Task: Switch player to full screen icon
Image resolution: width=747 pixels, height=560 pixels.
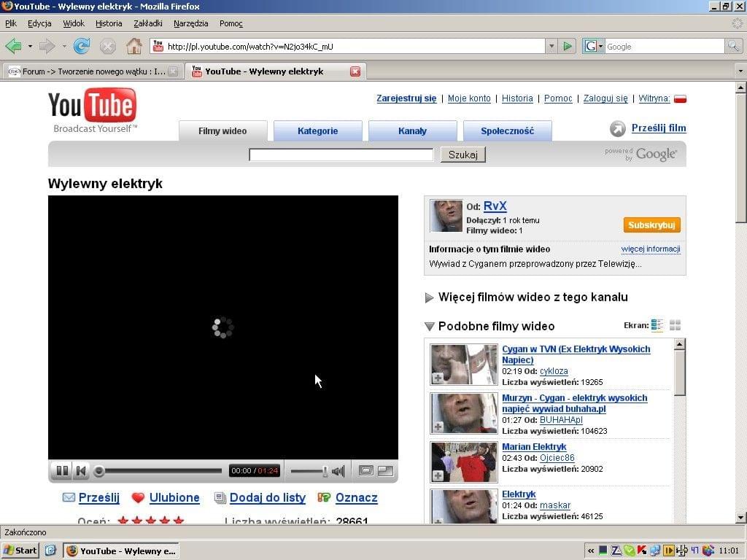Action: click(x=385, y=471)
